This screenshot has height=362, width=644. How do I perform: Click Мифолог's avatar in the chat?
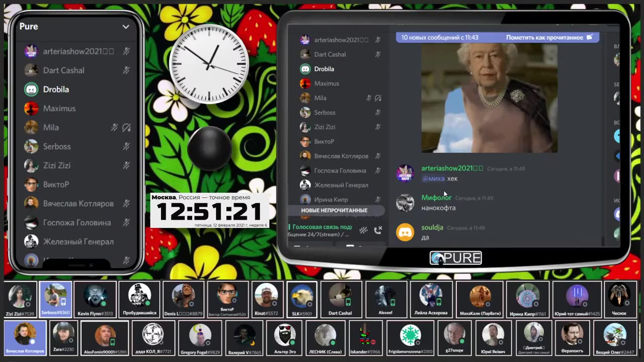405,203
